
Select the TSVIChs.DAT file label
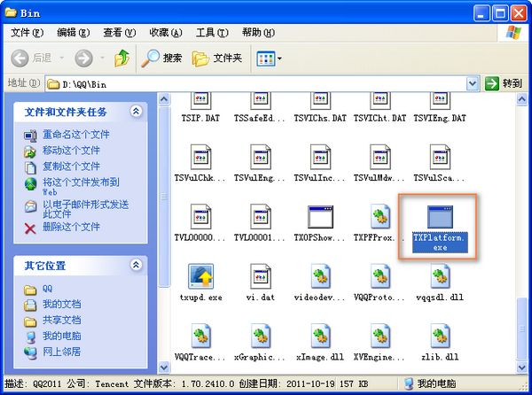(320, 118)
